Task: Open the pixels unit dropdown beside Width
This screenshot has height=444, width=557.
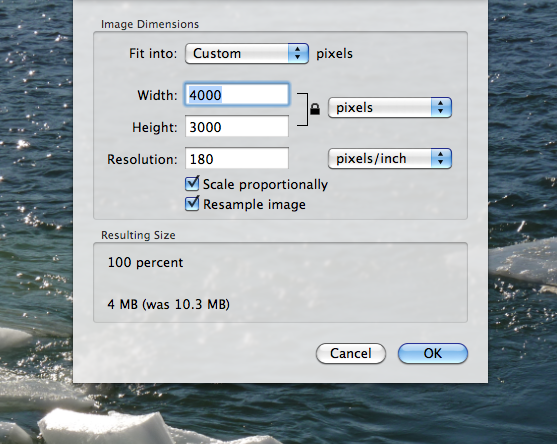Action: pos(390,107)
